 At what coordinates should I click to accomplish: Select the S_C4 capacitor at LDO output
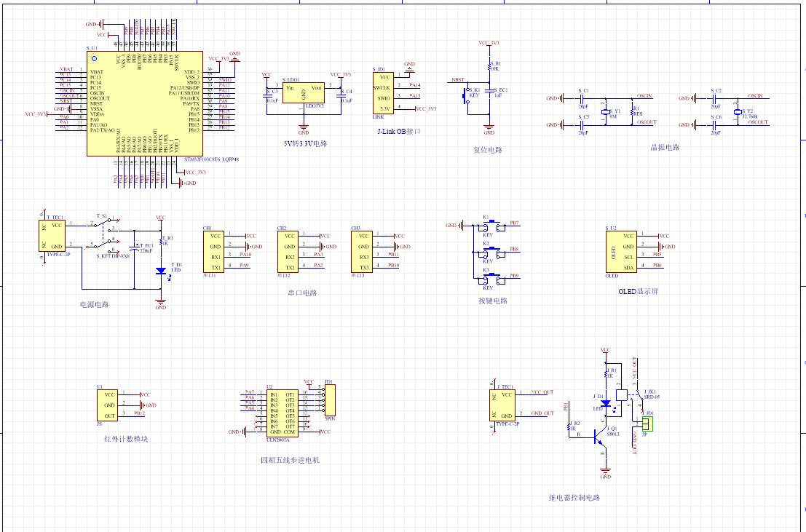(x=341, y=95)
